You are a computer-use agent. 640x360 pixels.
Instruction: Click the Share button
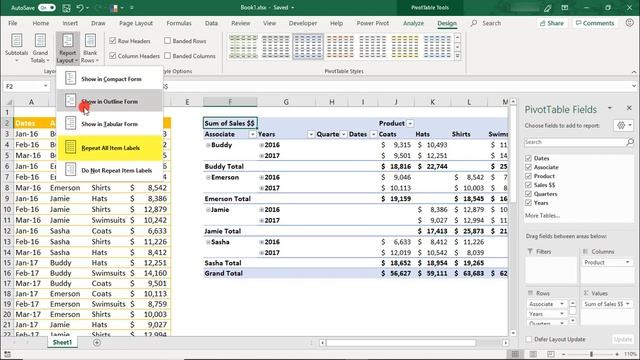coord(551,23)
